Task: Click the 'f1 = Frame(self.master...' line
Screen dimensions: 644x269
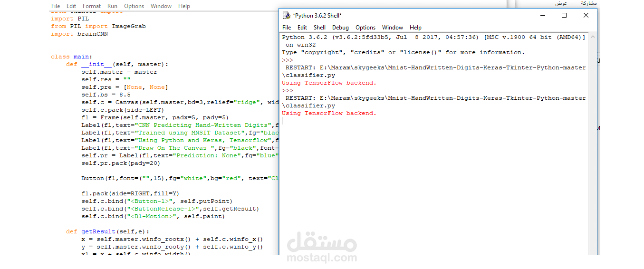Action: coord(155,117)
